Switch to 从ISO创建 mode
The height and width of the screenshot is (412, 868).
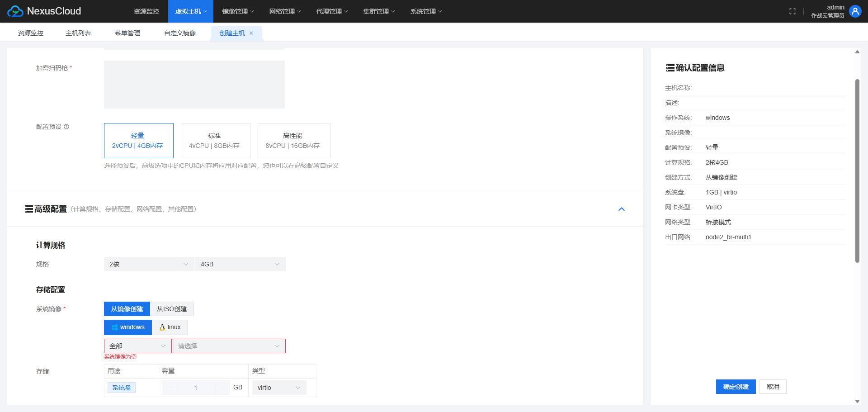pyautogui.click(x=172, y=309)
